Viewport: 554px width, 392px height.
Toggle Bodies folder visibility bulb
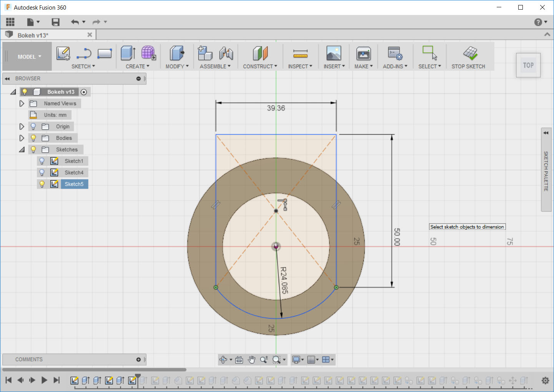coord(33,138)
